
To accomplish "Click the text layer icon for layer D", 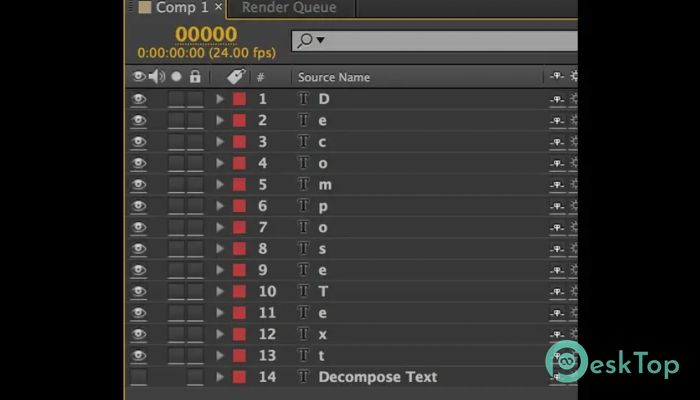I will tap(304, 99).
